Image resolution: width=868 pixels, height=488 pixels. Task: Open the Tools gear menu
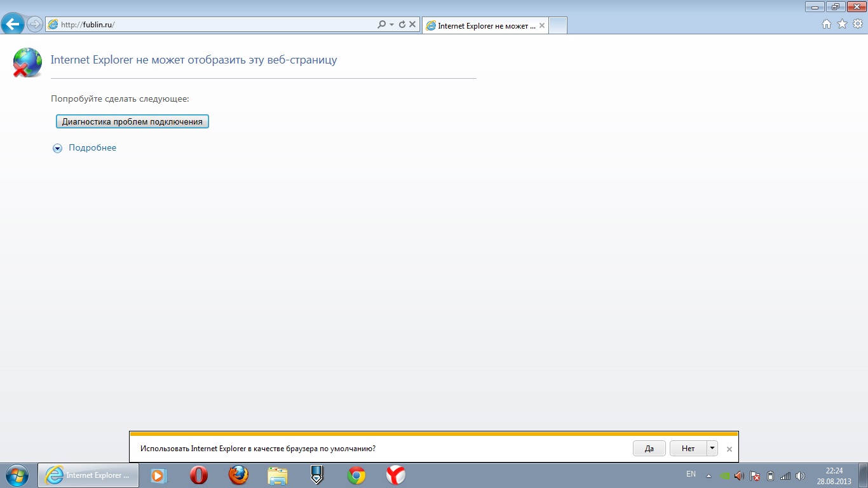pyautogui.click(x=858, y=24)
